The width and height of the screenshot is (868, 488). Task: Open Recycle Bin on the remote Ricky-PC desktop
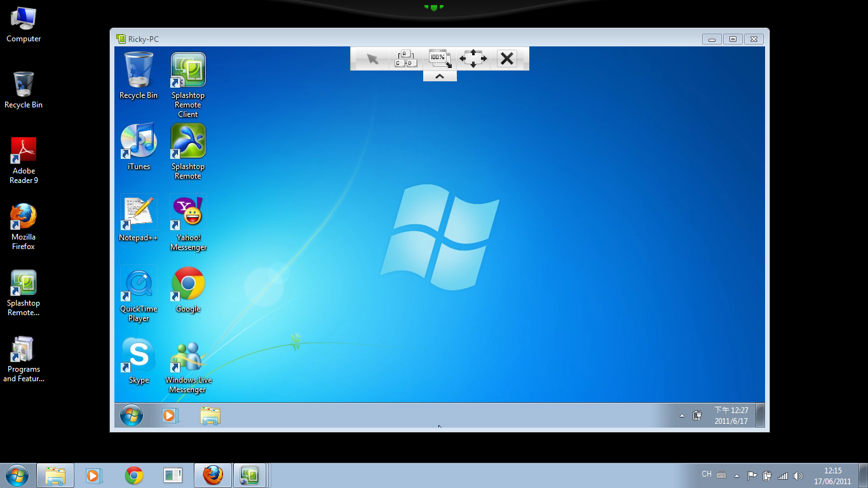pyautogui.click(x=139, y=76)
